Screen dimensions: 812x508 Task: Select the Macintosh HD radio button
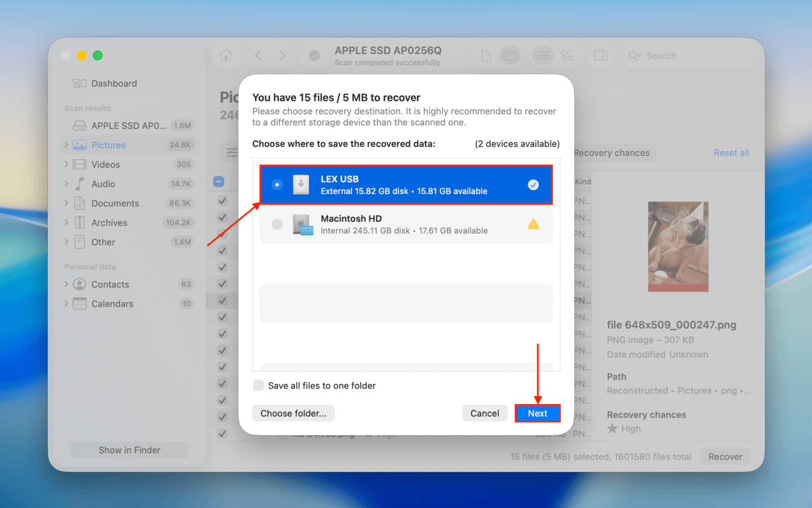tap(277, 224)
